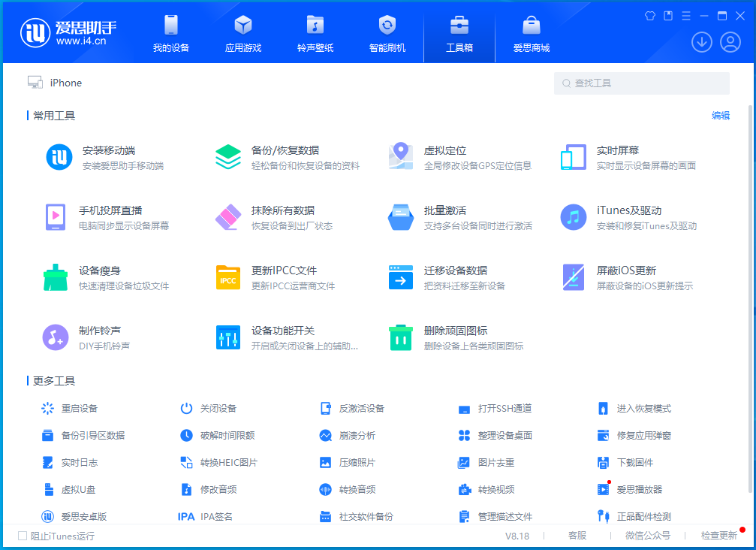Open the 实时屏幕 real-time screen tool
This screenshot has height=550, width=756.
(616, 150)
